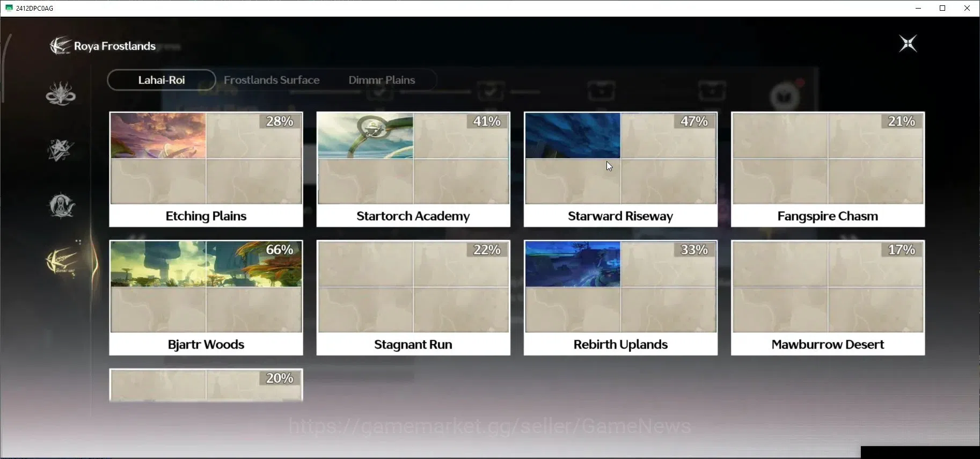The height and width of the screenshot is (459, 980).
Task: Choose the Stagnant Run area card
Action: coord(413,297)
